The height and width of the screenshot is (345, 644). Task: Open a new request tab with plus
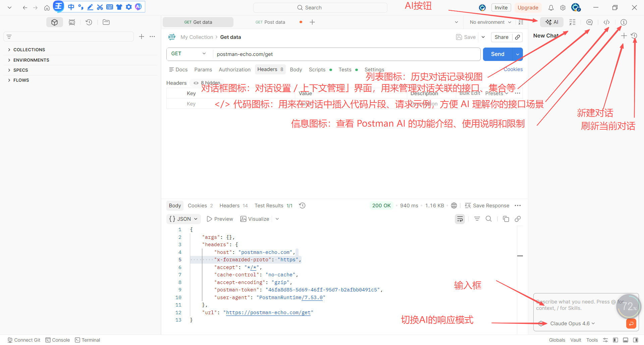coord(312,22)
